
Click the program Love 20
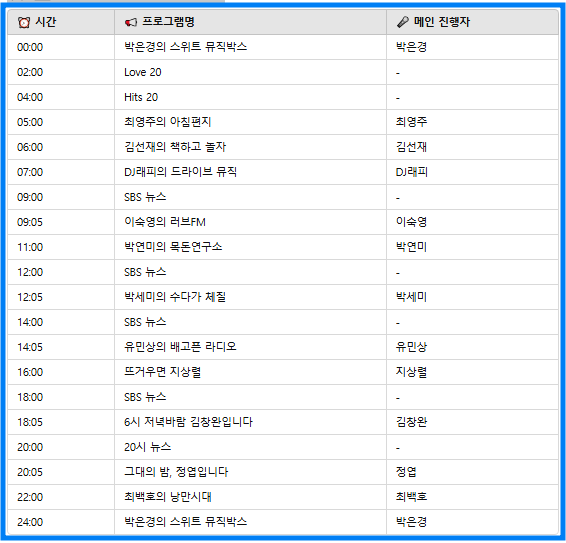pyautogui.click(x=143, y=72)
